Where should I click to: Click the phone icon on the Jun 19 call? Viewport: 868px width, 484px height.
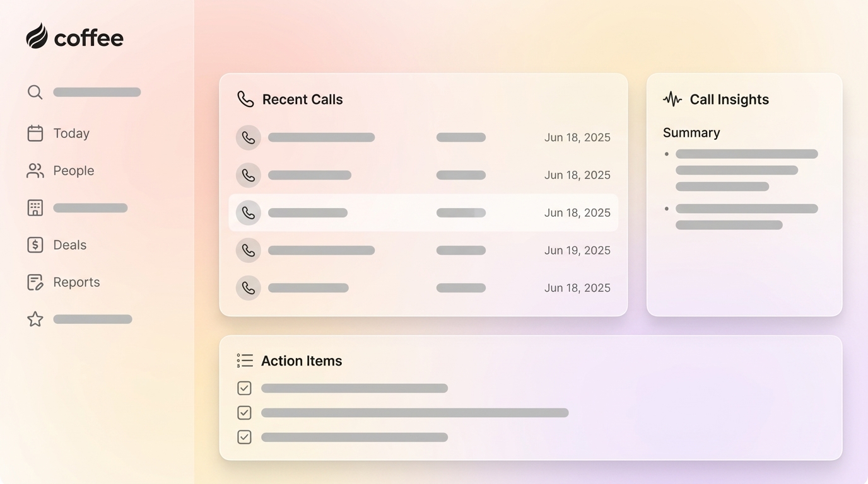point(249,250)
